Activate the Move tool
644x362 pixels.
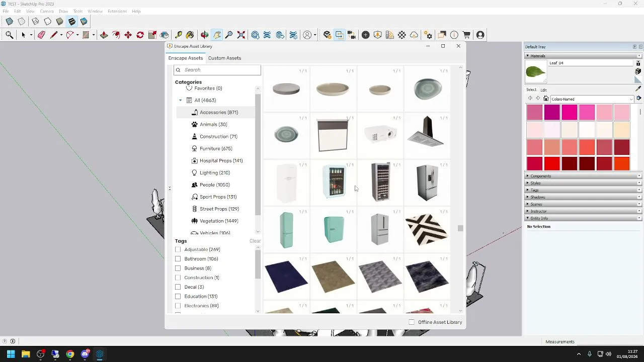[x=128, y=35]
